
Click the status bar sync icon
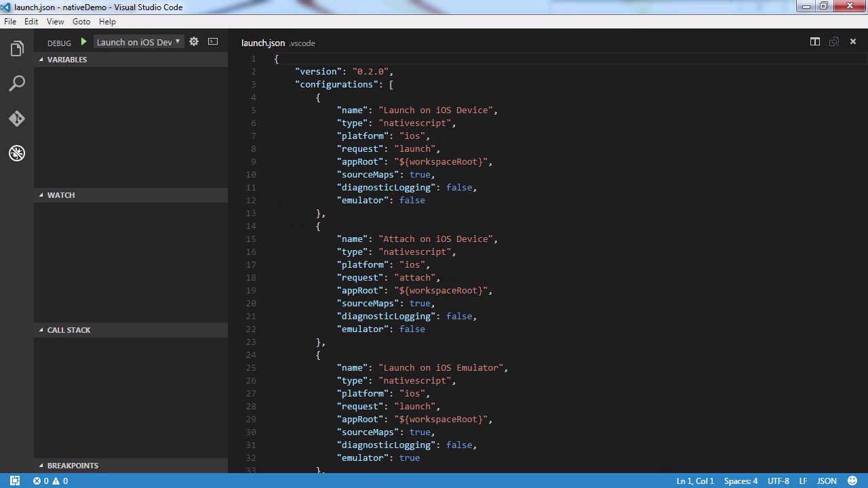[x=15, y=481]
